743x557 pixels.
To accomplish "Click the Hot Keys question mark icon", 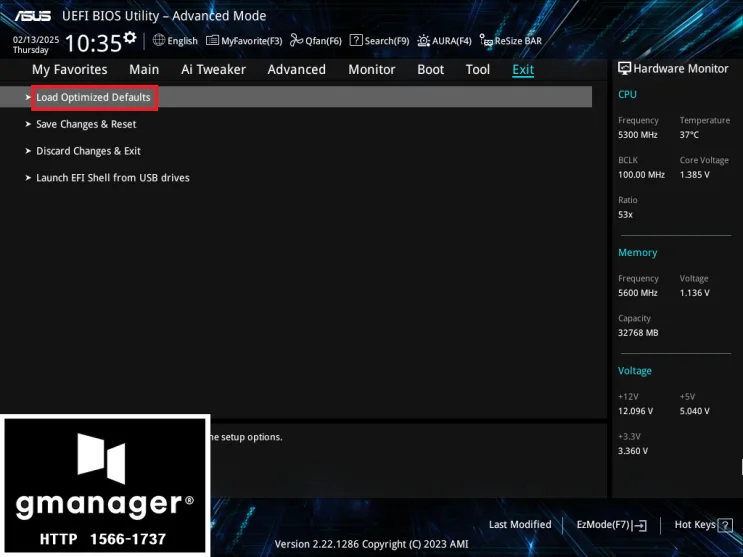I will 725,525.
